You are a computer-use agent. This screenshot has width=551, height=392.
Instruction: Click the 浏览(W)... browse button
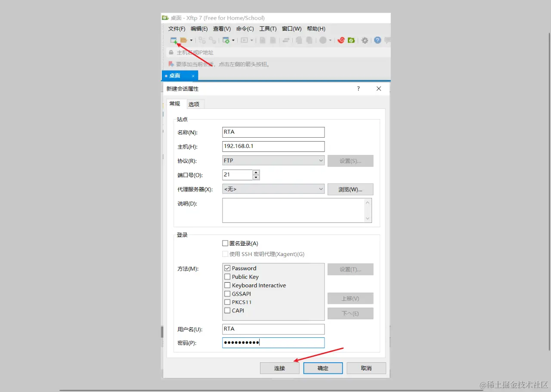(350, 189)
